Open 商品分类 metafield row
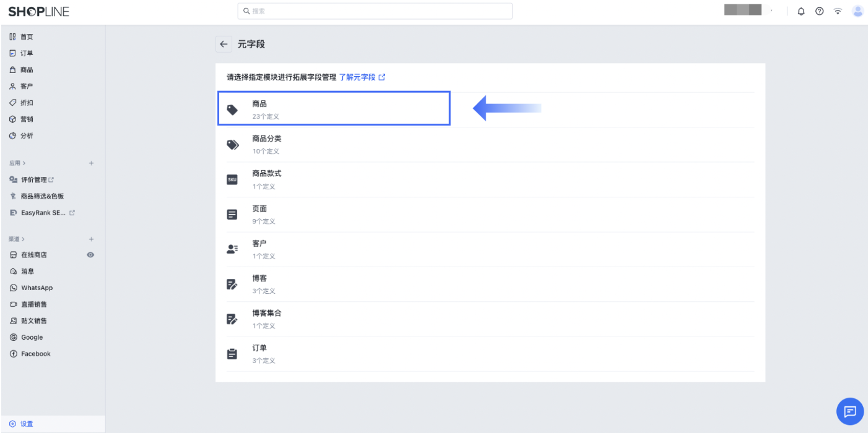This screenshot has height=433, width=868. [490, 145]
